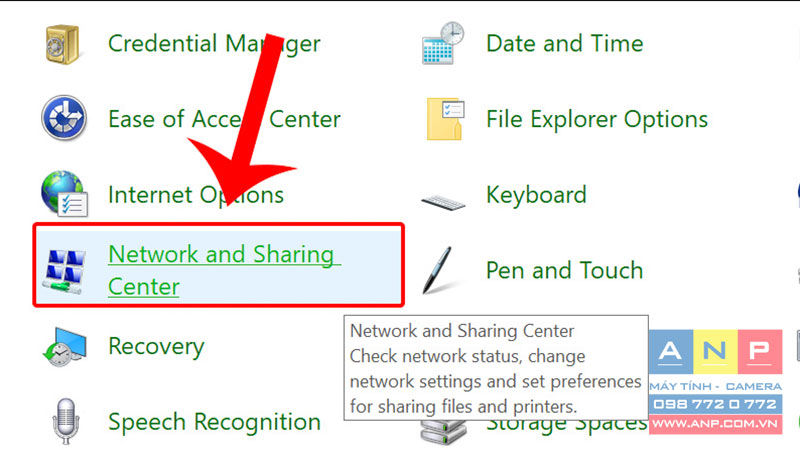Screen dimensions: 800x450
Task: Click the Speech Recognition microphone icon
Action: (66, 421)
